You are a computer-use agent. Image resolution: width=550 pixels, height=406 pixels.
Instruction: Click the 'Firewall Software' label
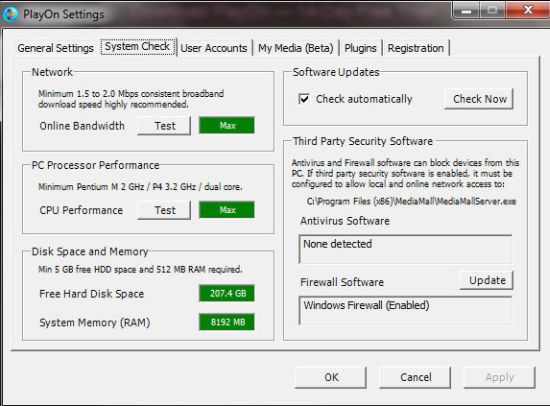[x=342, y=282]
